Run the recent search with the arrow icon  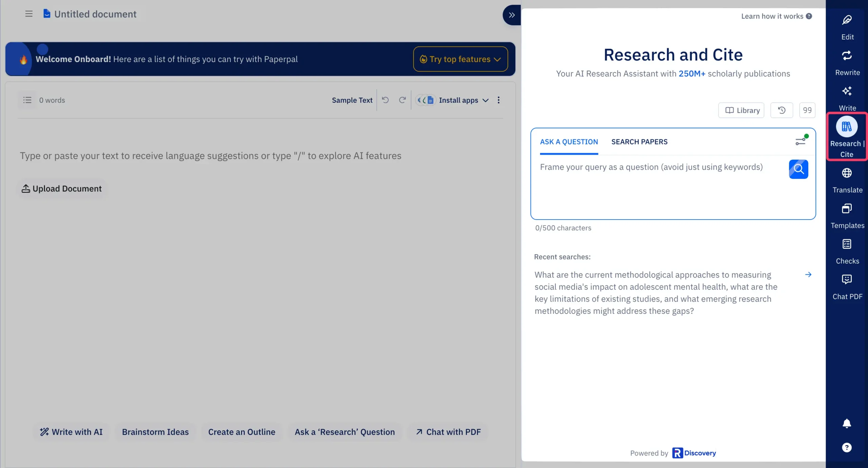pyautogui.click(x=808, y=274)
